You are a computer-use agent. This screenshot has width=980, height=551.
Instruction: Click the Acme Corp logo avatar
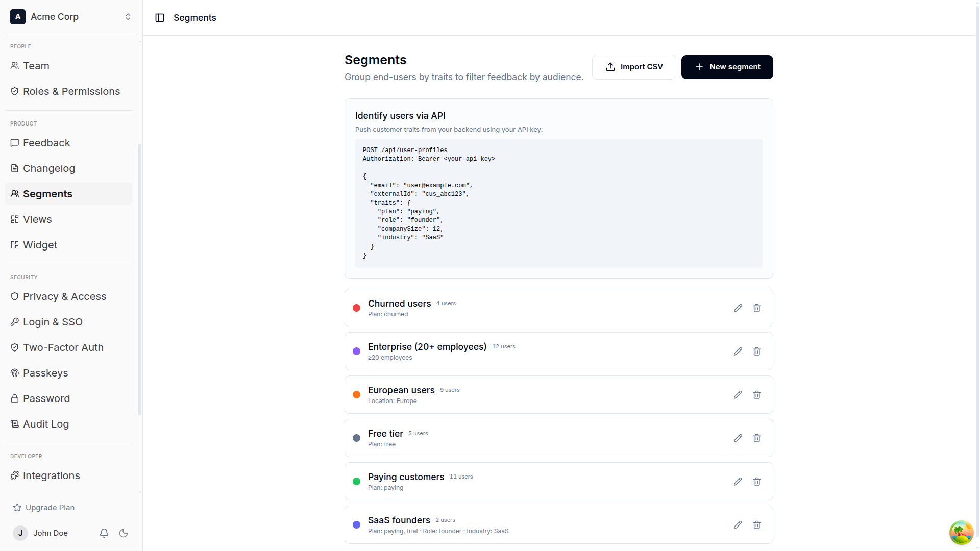pyautogui.click(x=18, y=17)
